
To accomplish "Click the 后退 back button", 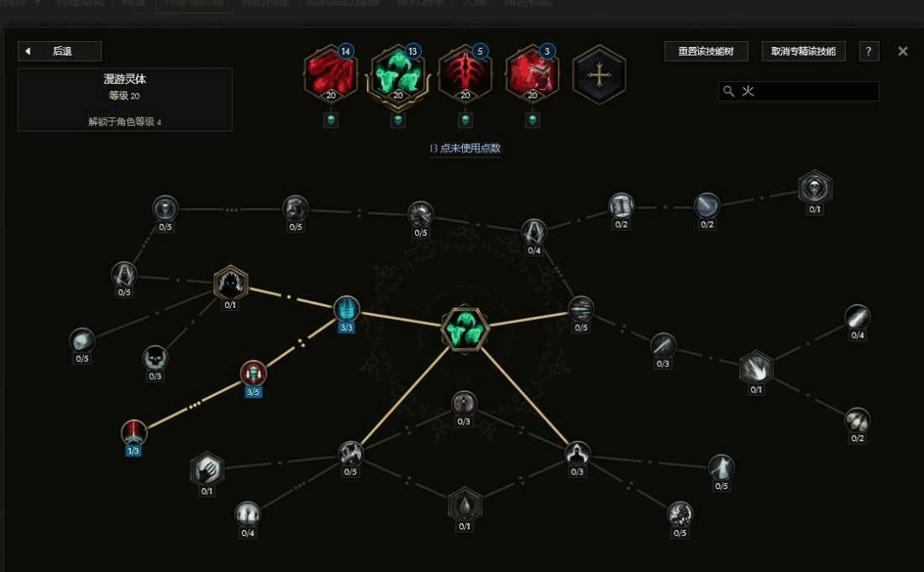I will point(60,51).
